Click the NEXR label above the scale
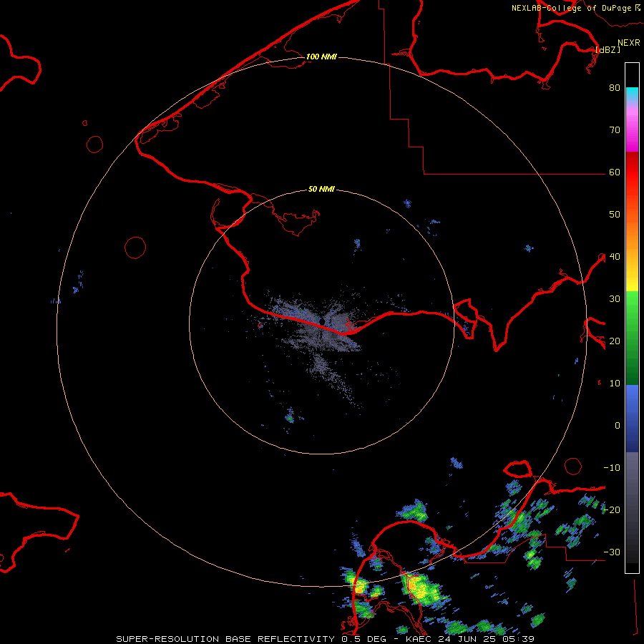The image size is (644, 644). coord(628,43)
